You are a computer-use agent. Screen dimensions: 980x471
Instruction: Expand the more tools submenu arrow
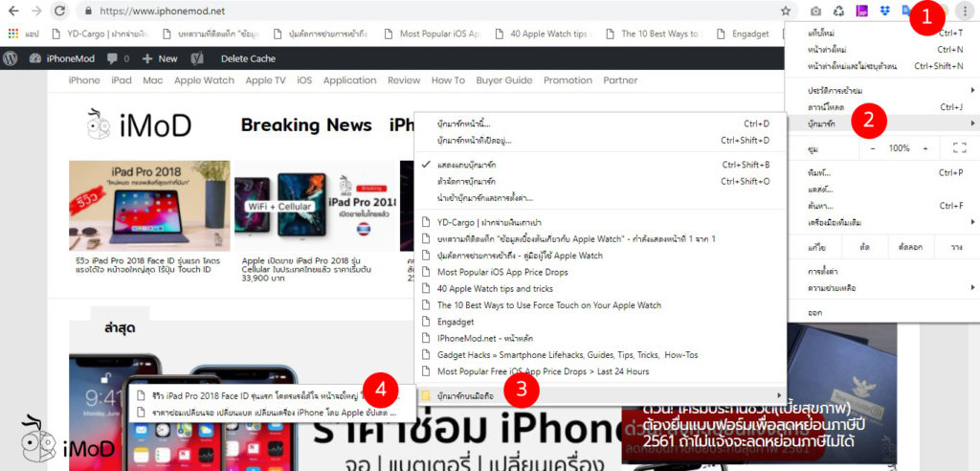pos(973,222)
